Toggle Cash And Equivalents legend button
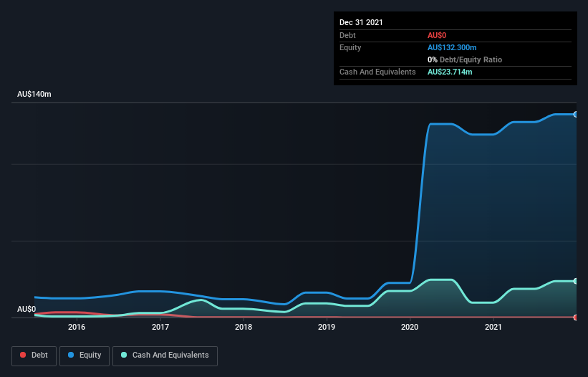588x377 pixels. pos(165,355)
